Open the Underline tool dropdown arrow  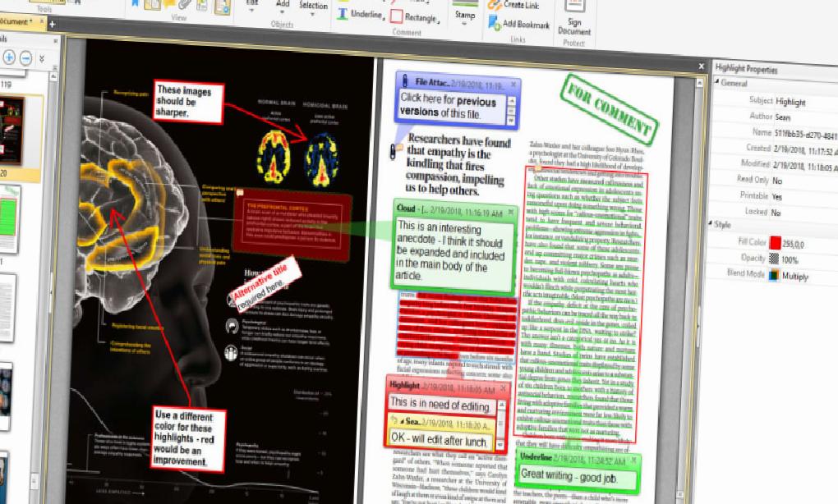point(383,17)
